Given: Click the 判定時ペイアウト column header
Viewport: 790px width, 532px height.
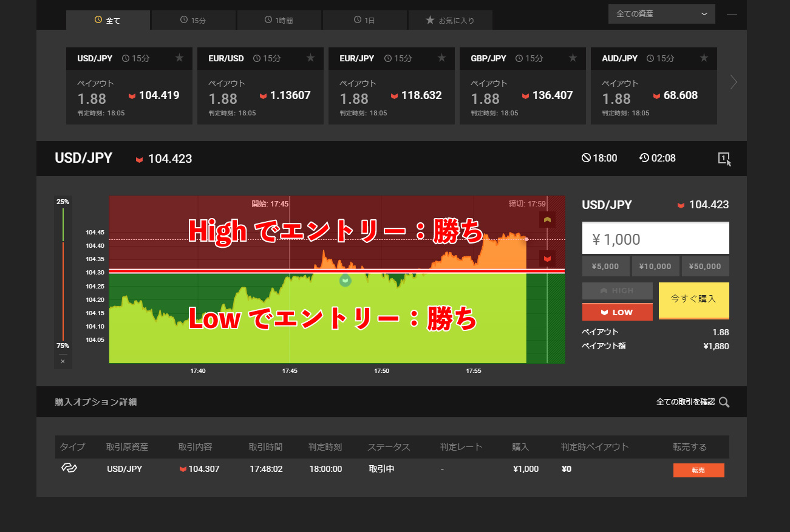Looking at the screenshot, I should 595,447.
